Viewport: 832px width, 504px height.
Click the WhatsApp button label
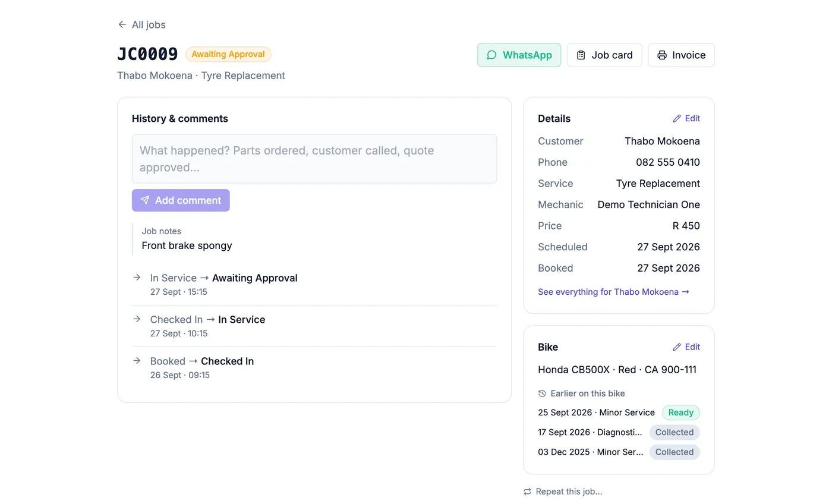point(527,55)
